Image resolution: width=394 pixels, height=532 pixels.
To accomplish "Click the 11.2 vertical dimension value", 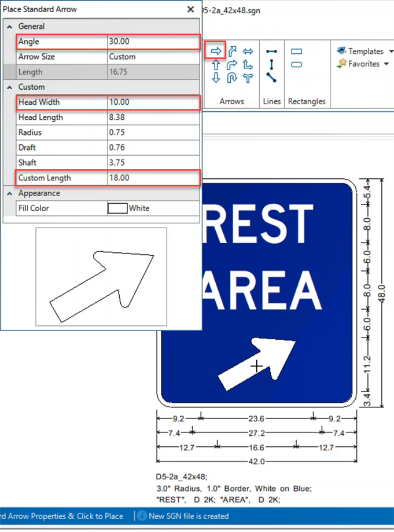I will 367,365.
